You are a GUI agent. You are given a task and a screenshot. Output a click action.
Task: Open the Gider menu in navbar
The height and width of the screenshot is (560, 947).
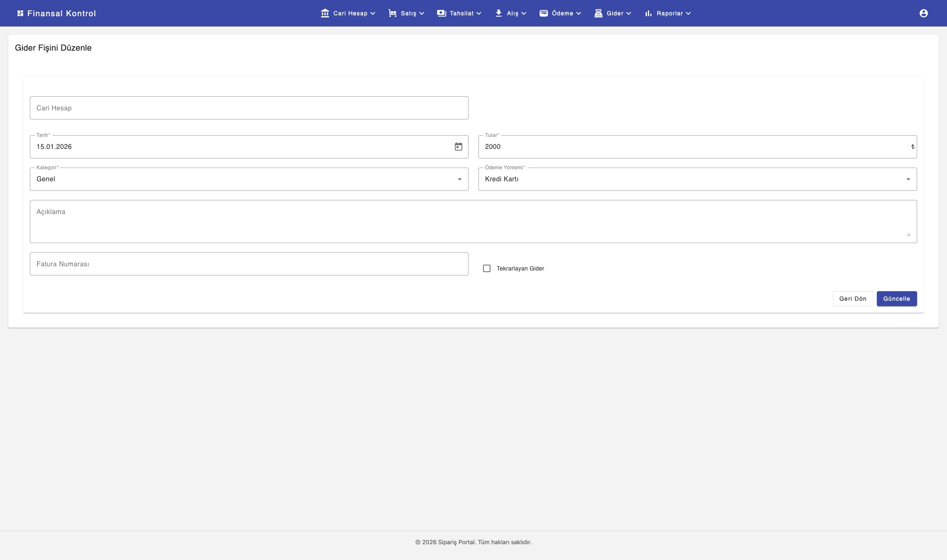tap(615, 13)
